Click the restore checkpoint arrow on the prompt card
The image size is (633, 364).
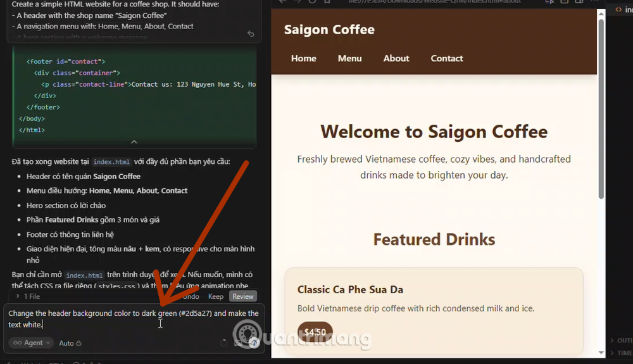pos(251,34)
